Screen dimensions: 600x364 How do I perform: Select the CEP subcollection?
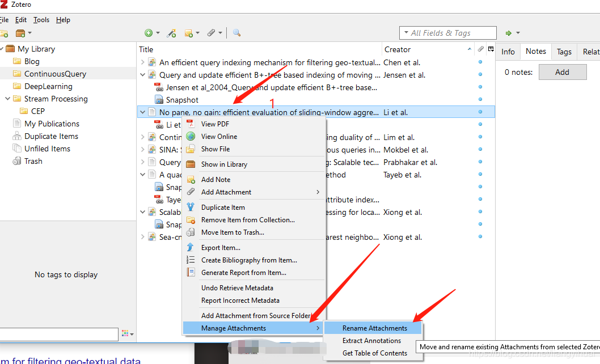tap(38, 111)
